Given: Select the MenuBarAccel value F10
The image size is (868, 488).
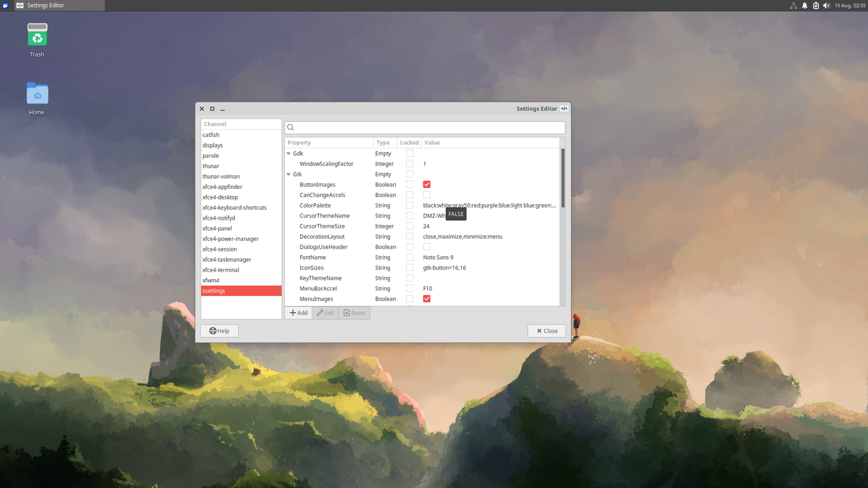Looking at the screenshot, I should [x=428, y=289].
